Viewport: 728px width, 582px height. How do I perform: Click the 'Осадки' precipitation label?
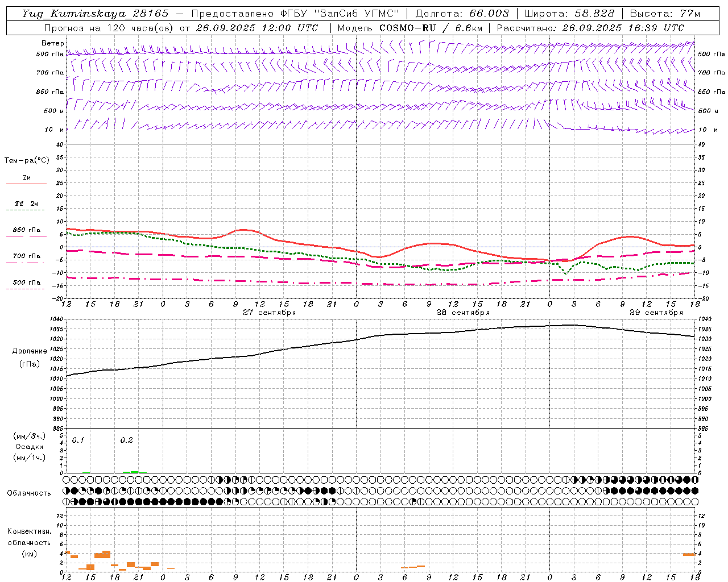click(30, 447)
